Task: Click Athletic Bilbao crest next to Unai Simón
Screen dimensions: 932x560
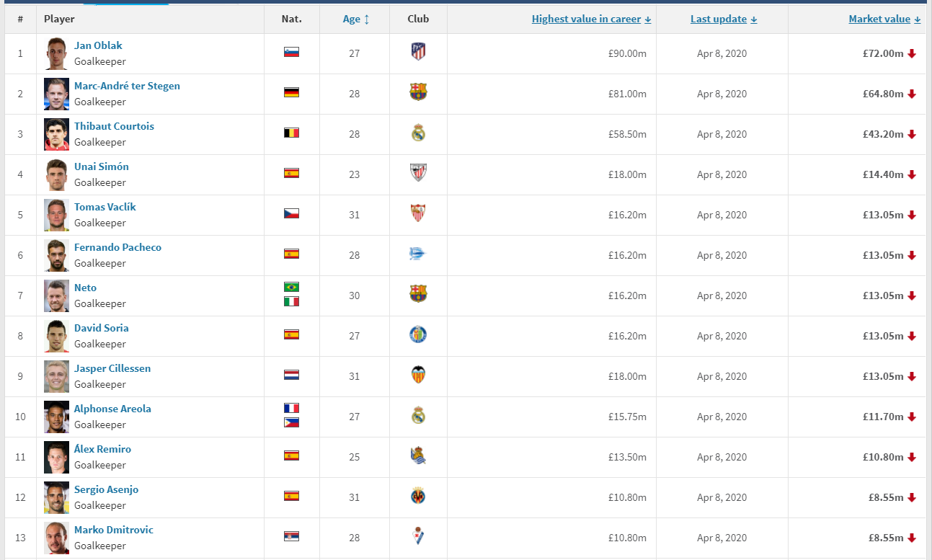Action: coord(418,173)
